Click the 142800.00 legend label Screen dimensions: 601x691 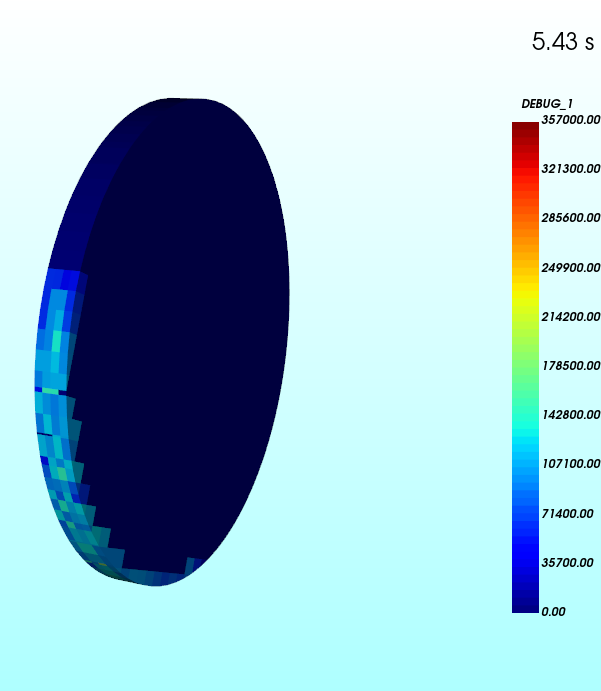(x=571, y=415)
